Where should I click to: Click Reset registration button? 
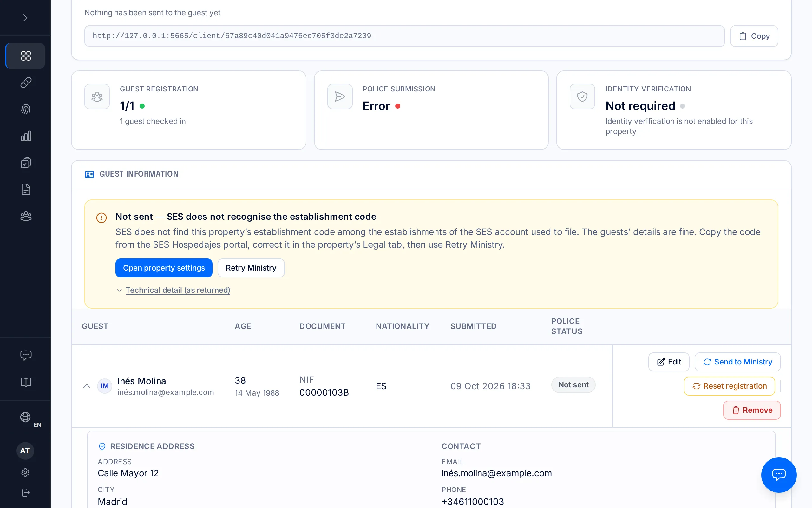tap(730, 386)
